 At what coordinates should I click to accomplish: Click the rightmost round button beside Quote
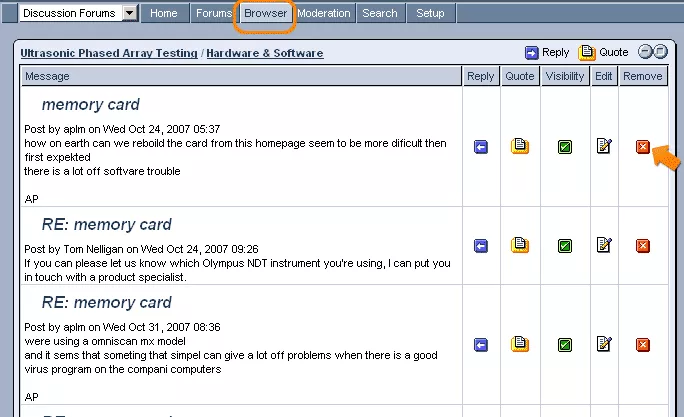pos(661,52)
